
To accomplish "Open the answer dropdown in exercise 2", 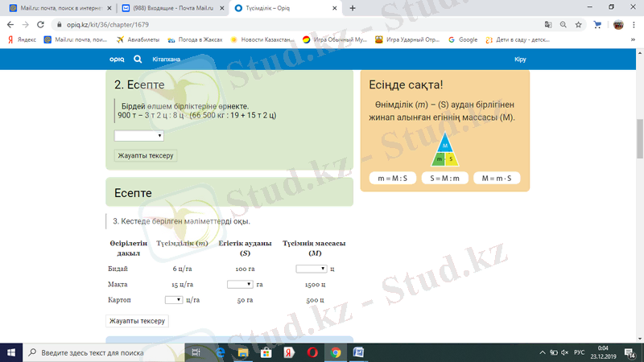I will point(138,136).
